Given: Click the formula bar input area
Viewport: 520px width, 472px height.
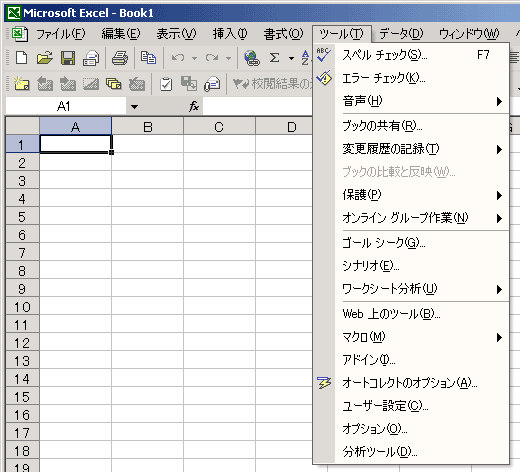Looking at the screenshot, I should point(257,107).
